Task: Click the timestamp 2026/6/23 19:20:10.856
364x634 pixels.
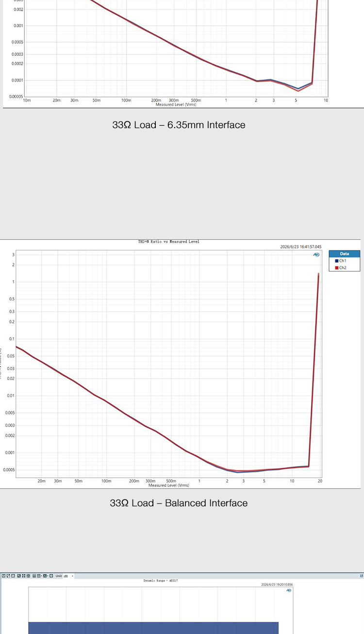Action: pyautogui.click(x=277, y=584)
